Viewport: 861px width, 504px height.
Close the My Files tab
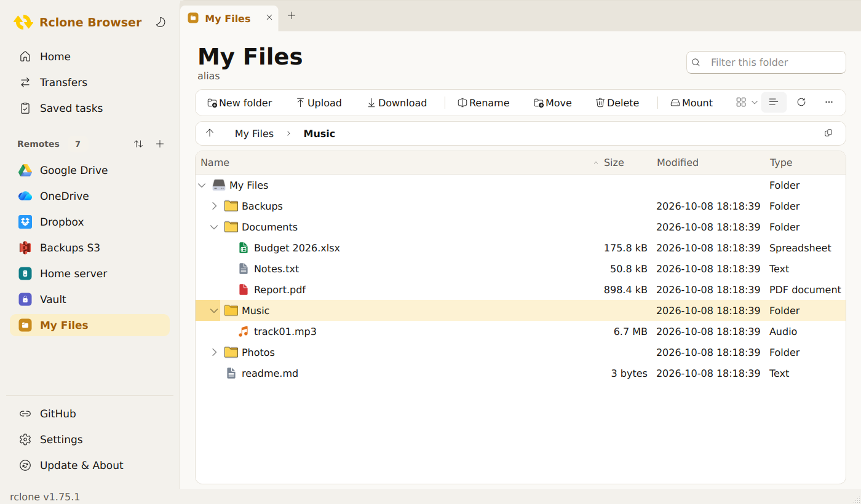[x=269, y=18]
